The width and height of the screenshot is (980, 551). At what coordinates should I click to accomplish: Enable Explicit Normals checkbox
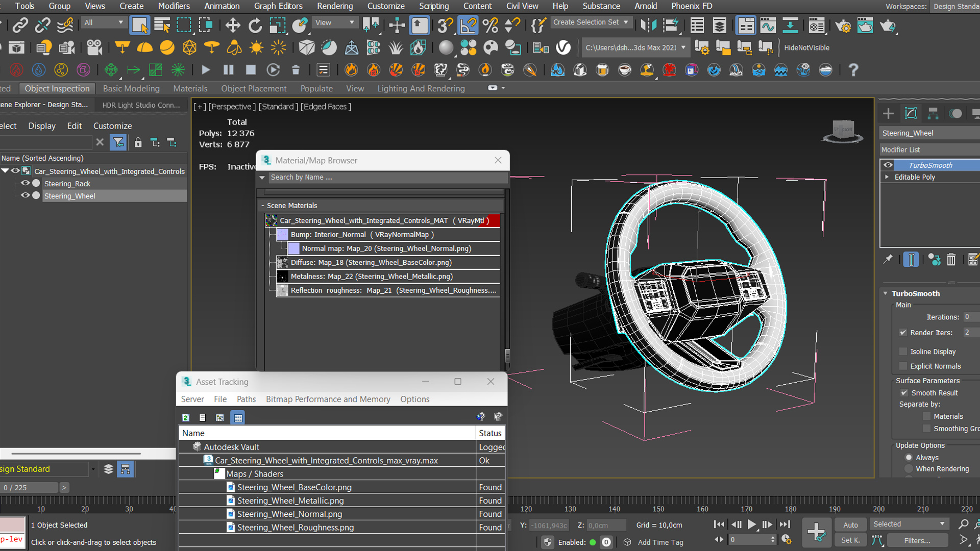903,366
